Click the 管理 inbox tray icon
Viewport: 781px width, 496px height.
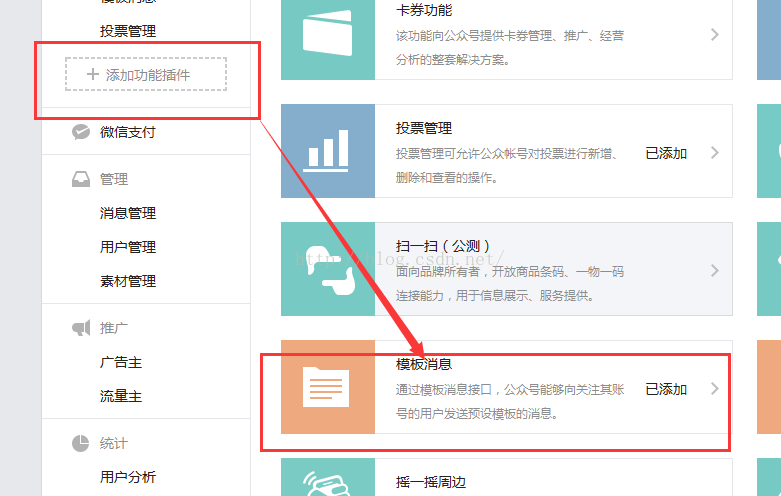tap(81, 179)
